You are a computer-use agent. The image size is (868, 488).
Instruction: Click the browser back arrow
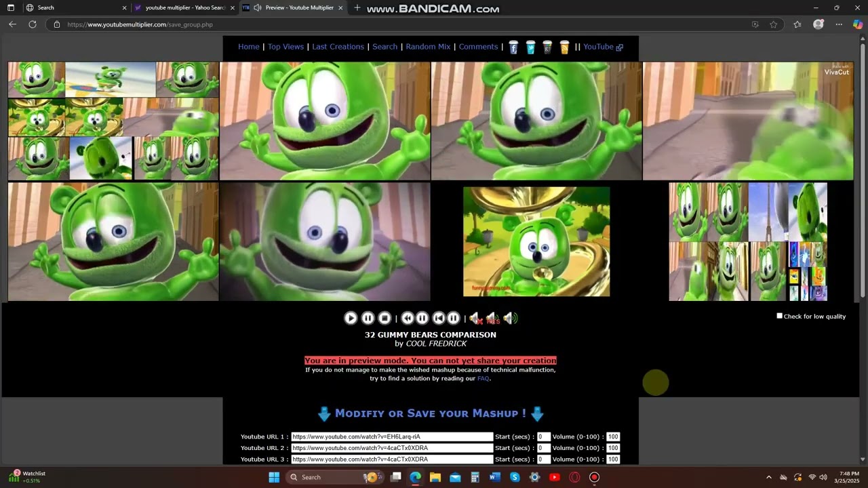(12, 24)
